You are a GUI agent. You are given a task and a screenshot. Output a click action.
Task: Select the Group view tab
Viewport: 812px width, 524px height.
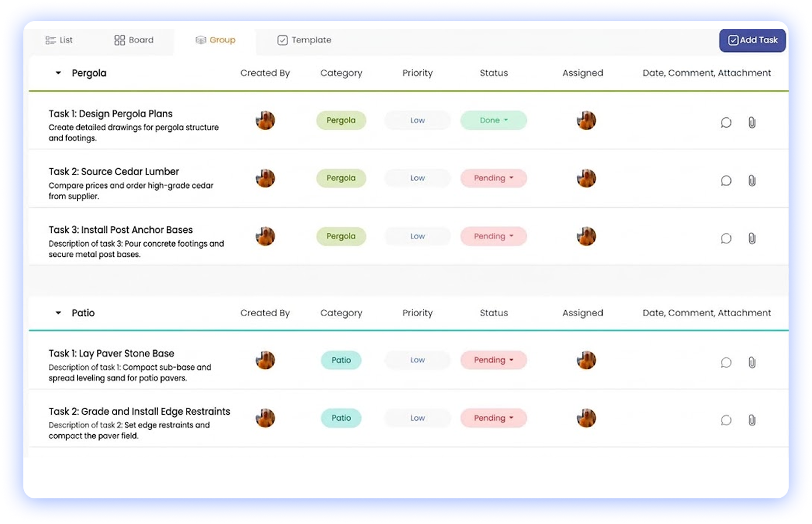coord(215,40)
